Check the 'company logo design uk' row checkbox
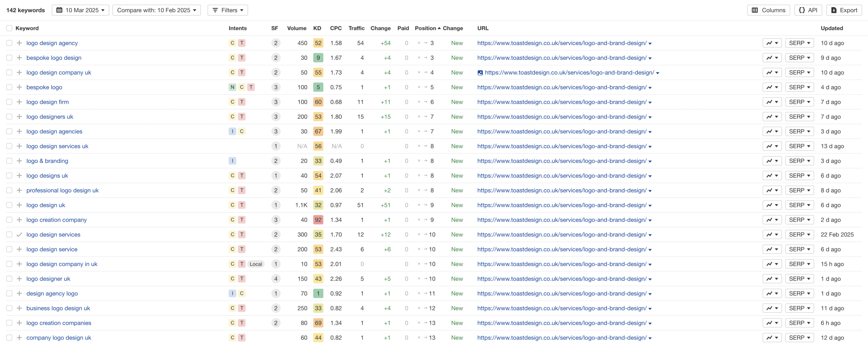Viewport: 868px width, 346px height. pos(9,338)
